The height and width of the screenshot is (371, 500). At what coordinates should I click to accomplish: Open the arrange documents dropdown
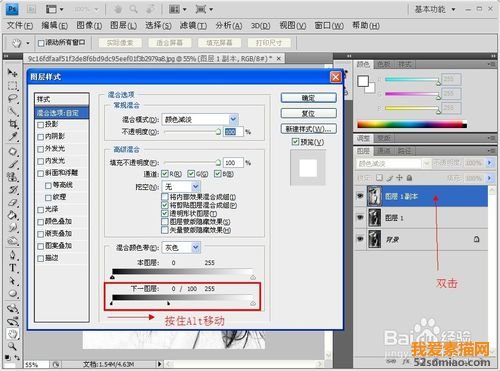tap(178, 9)
